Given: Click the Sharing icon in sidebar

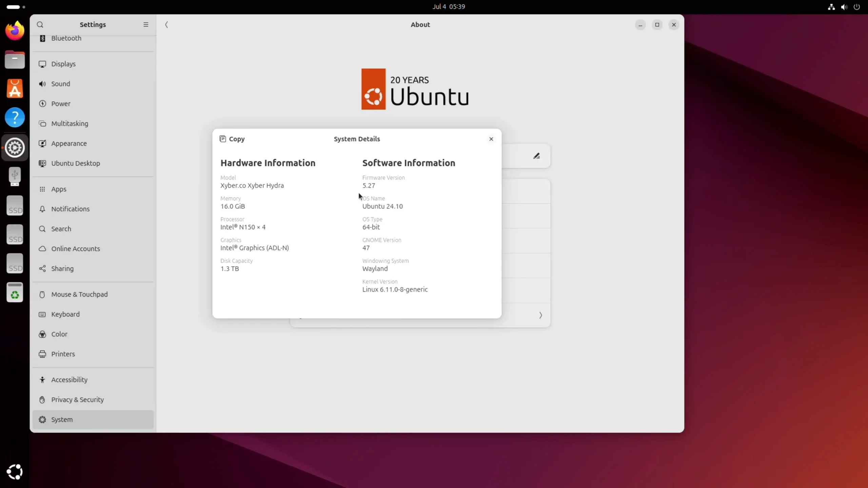Looking at the screenshot, I should (x=42, y=268).
